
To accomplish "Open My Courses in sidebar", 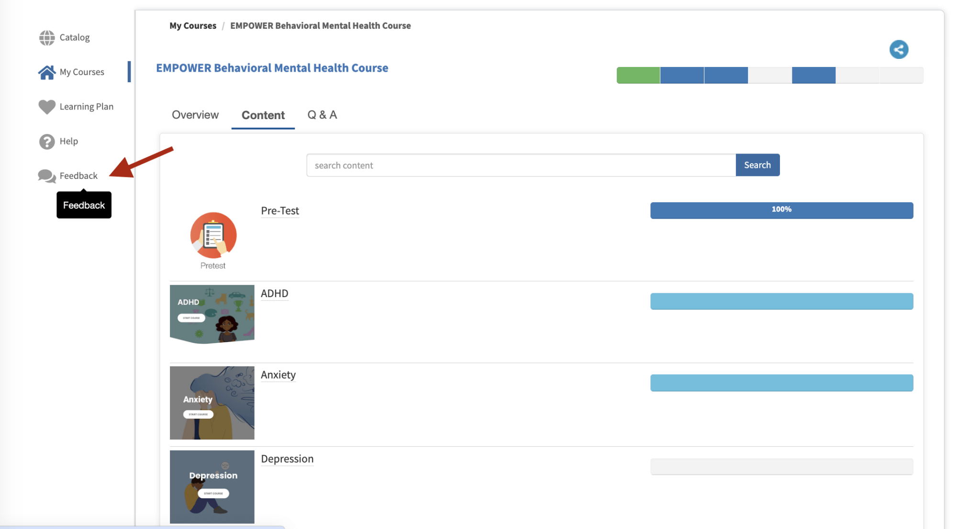I will tap(82, 72).
